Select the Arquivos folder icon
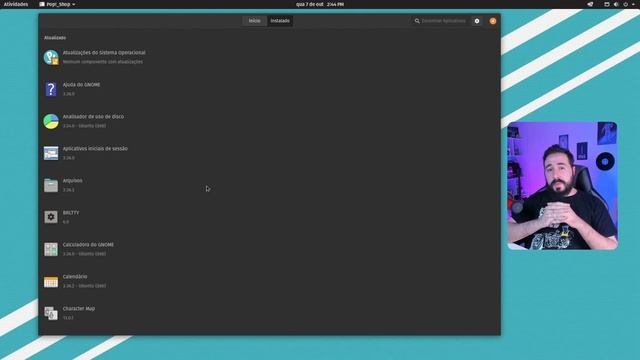The width and height of the screenshot is (640, 360). (x=51, y=185)
